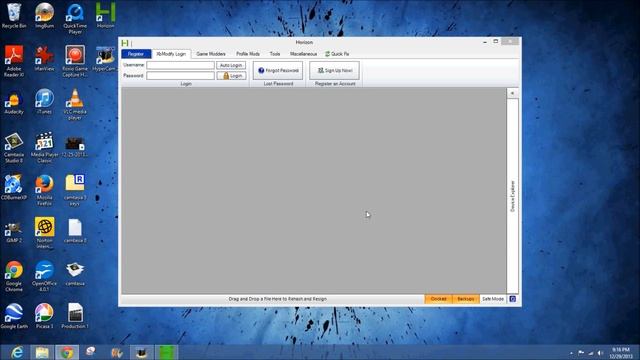This screenshot has height=360, width=640.
Task: Select the CDBurnerXP desktop icon
Action: click(14, 188)
